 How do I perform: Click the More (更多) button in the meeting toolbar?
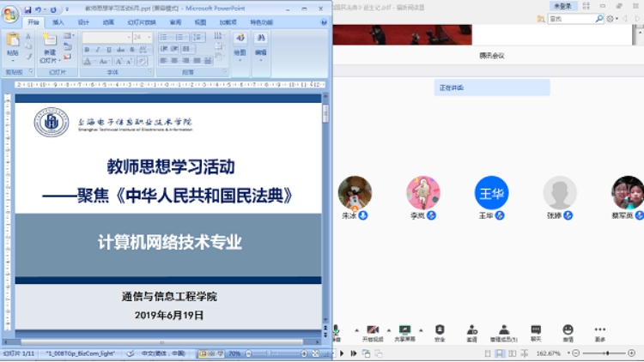(599, 333)
